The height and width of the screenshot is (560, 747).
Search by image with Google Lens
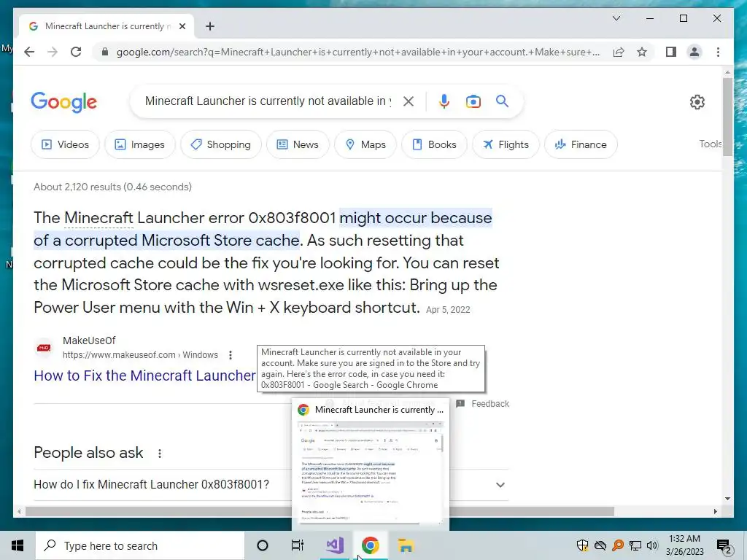tap(473, 101)
